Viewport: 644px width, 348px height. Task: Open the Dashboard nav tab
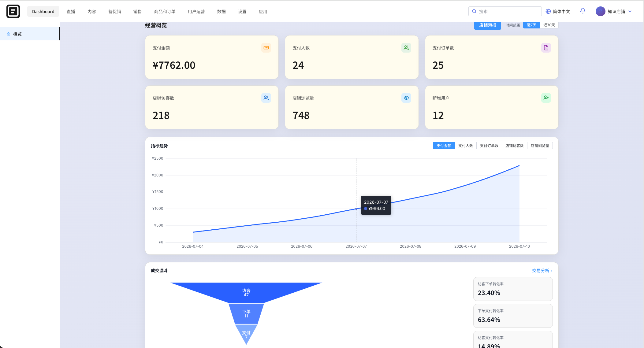point(43,11)
